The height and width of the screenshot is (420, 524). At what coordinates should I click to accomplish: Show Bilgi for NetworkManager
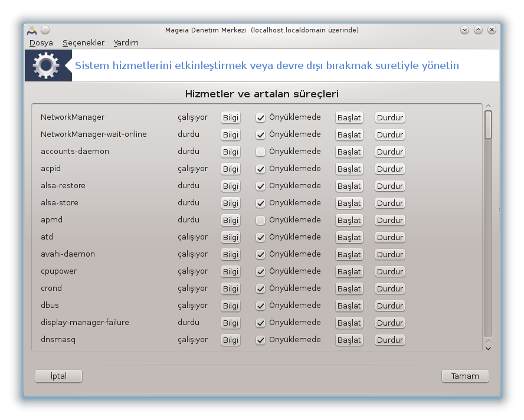tap(231, 117)
